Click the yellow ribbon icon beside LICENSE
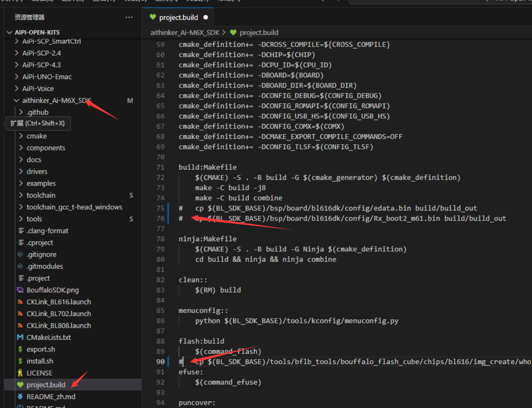The image size is (532, 408). [x=20, y=373]
